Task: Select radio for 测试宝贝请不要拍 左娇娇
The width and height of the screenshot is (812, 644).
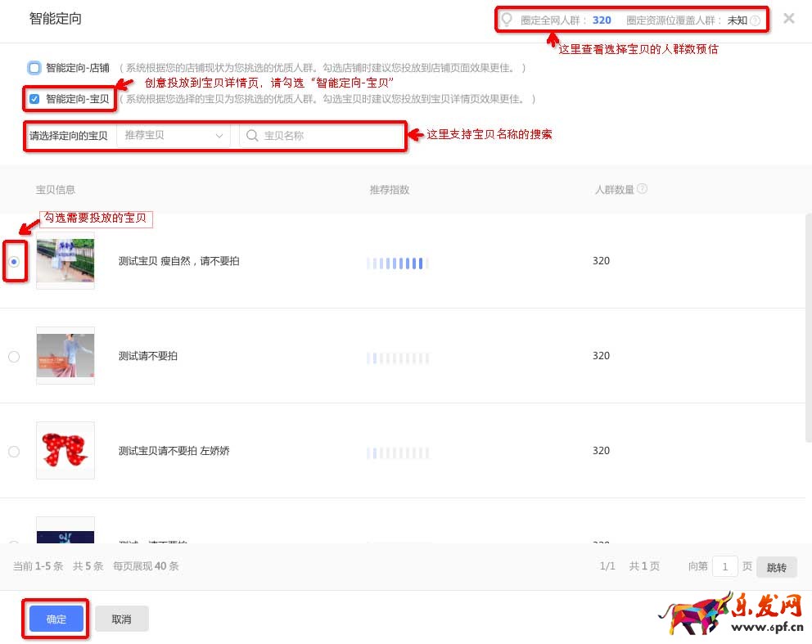Action: (x=14, y=451)
